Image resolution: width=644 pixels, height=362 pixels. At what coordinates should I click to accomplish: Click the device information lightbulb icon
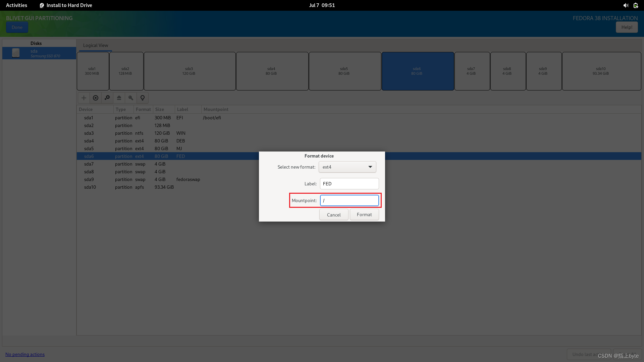143,98
